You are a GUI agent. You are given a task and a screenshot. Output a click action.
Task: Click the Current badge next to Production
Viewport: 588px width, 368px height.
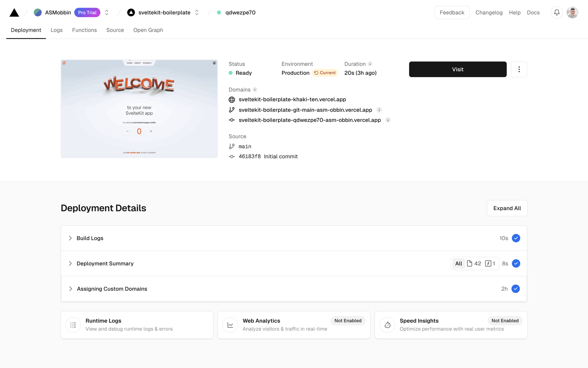click(325, 73)
